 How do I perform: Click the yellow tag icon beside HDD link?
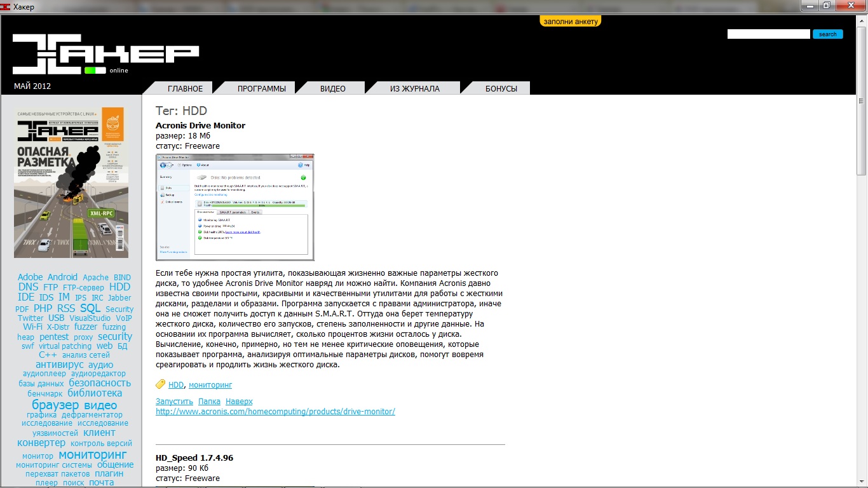pos(161,384)
